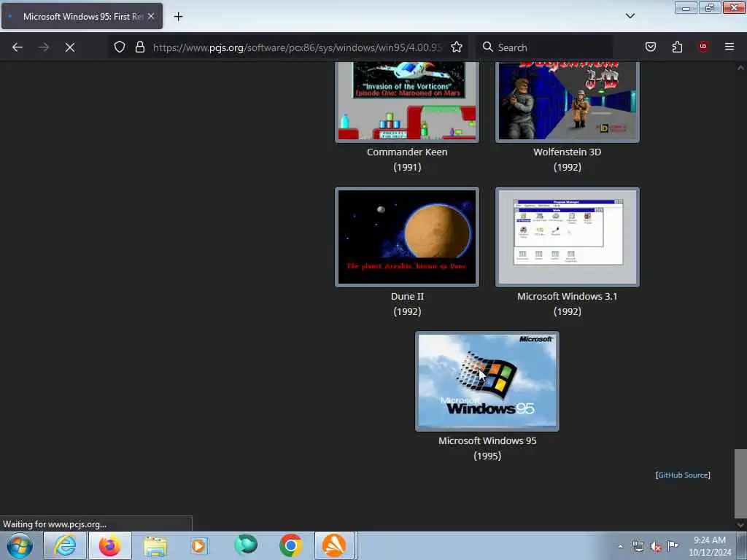View site security padlock info
Screen dimensions: 747x560
tap(139, 47)
